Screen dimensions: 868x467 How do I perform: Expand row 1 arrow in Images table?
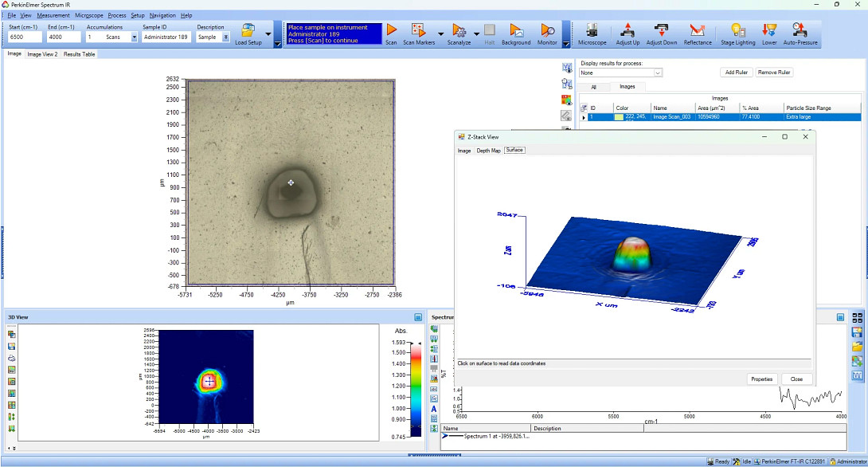click(x=584, y=117)
